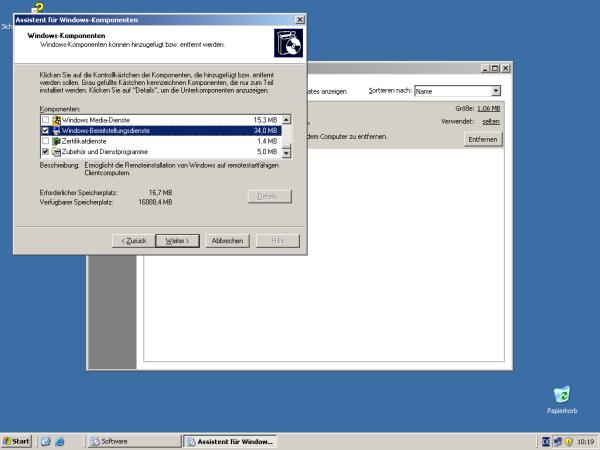Check the Zertifikatdienste checkbox
The width and height of the screenshot is (600, 450).
pos(45,141)
